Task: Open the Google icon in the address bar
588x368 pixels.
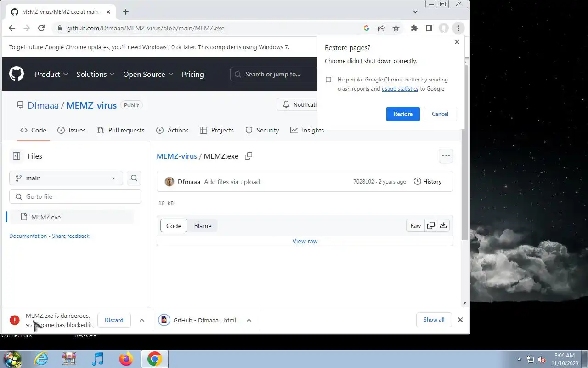Action: [367, 28]
